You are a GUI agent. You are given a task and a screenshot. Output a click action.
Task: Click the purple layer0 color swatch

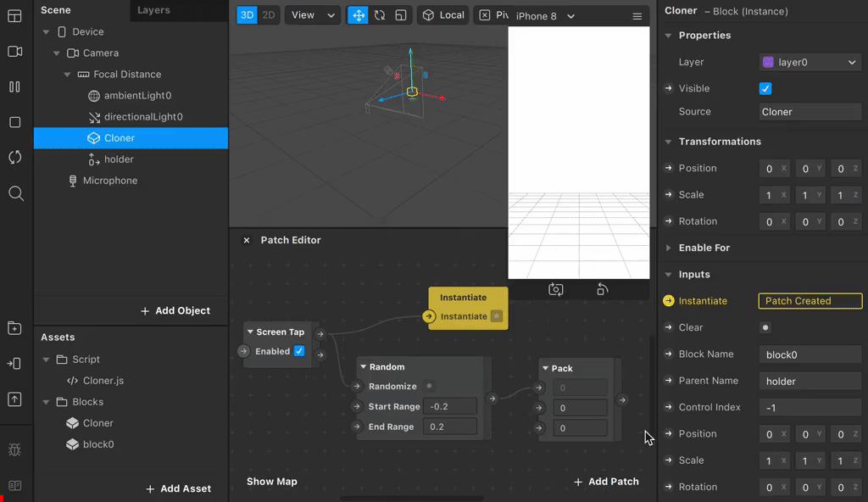tap(768, 62)
